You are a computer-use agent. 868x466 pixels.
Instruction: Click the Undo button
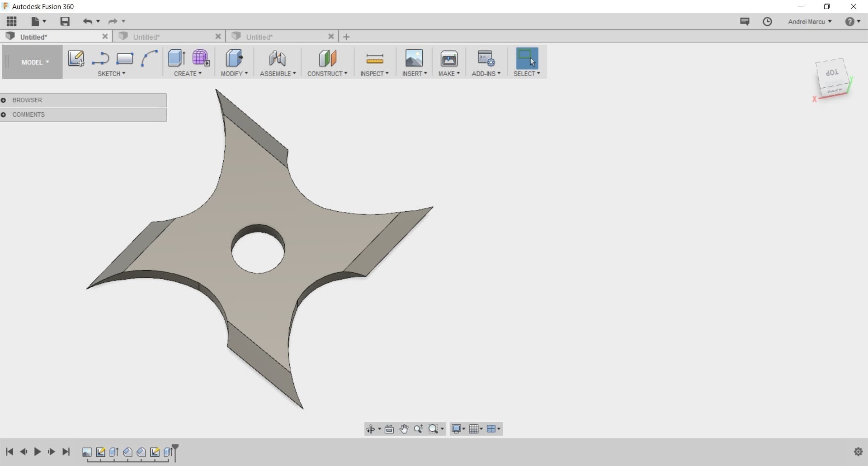pyautogui.click(x=87, y=21)
